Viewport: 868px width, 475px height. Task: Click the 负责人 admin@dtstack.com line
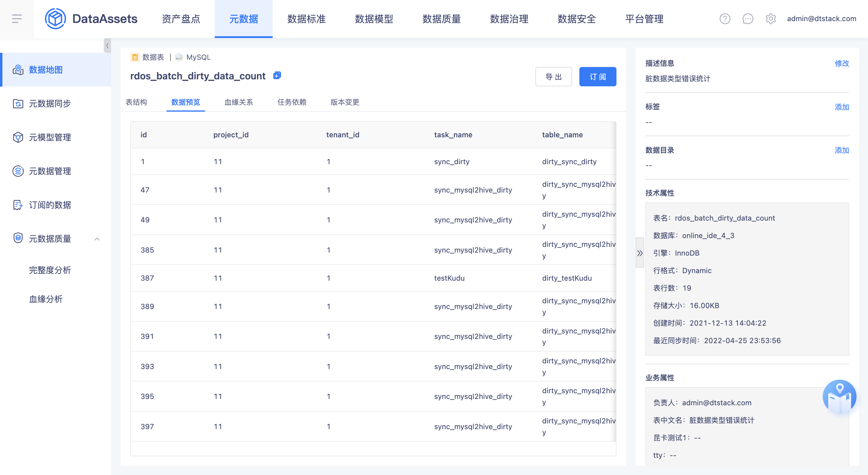pos(702,403)
